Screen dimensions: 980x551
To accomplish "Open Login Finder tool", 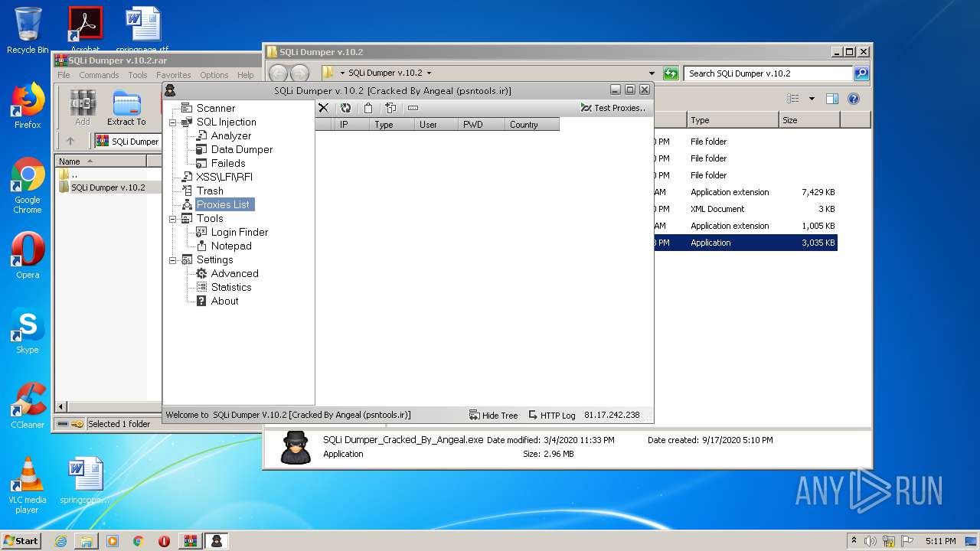I will click(x=239, y=232).
